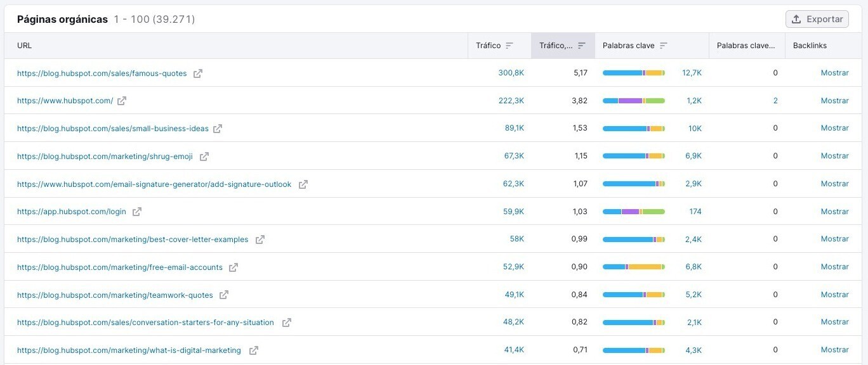Click the Exportar button
Image resolution: width=868 pixels, height=365 pixels.
click(x=817, y=19)
